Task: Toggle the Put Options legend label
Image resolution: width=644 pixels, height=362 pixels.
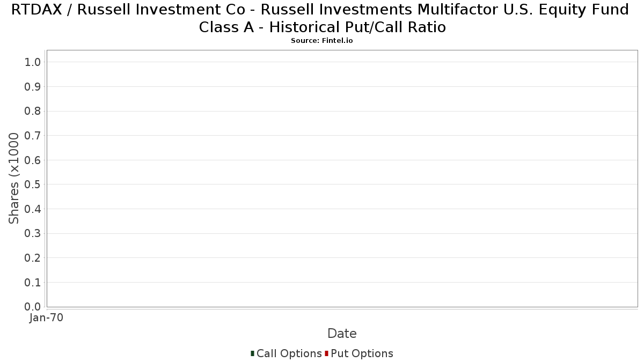Action: (x=362, y=353)
